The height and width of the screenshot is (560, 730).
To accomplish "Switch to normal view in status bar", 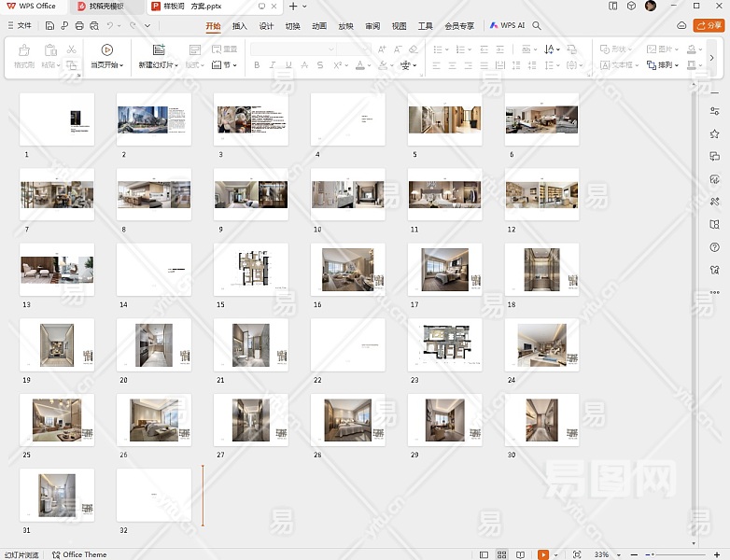I will point(484,554).
